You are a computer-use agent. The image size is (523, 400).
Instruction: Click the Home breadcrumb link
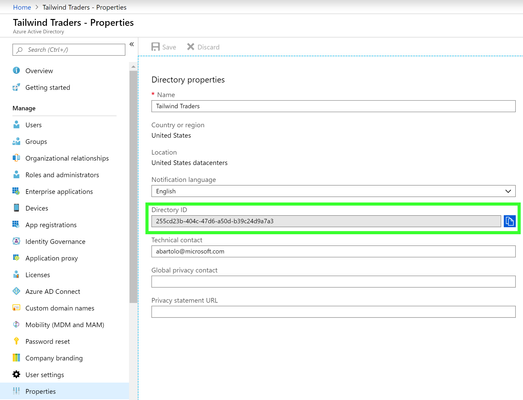(x=22, y=7)
